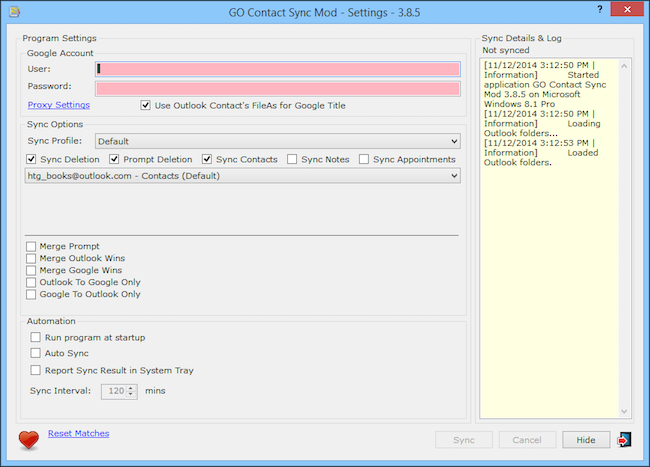This screenshot has height=467, width=650.
Task: Click the question mark help icon
Action: (599, 10)
